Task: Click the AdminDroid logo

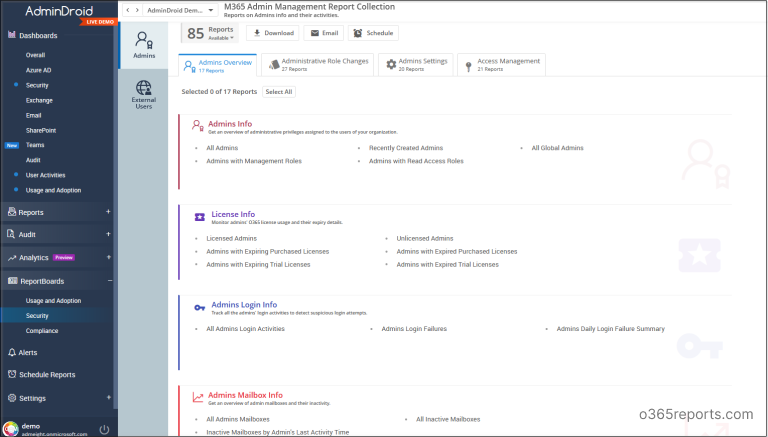Action: click(x=59, y=11)
